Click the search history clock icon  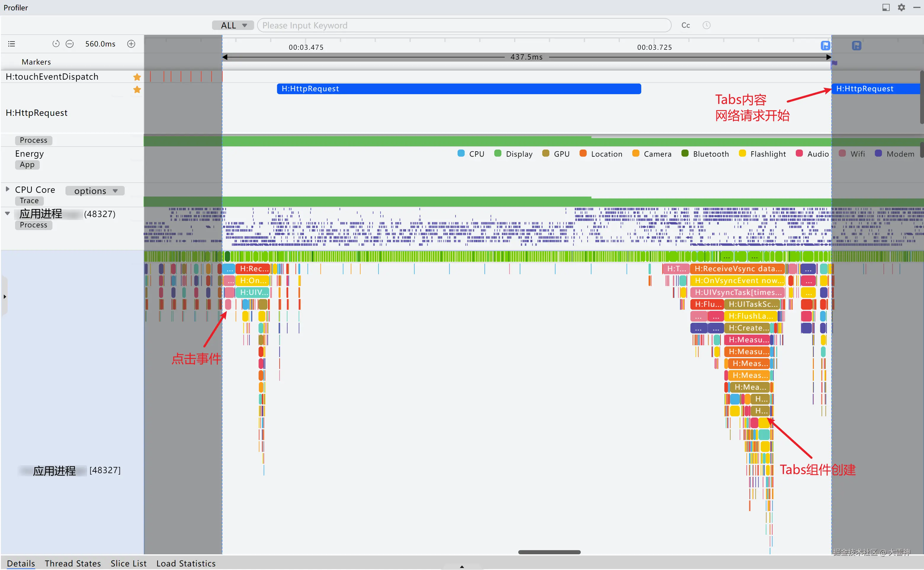point(707,25)
